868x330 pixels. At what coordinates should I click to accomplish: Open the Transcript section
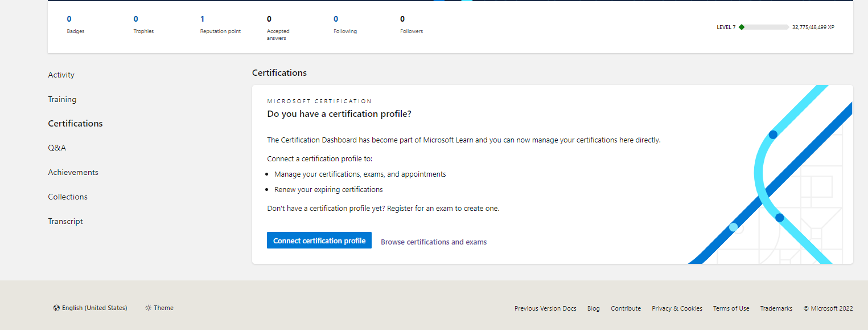65,221
